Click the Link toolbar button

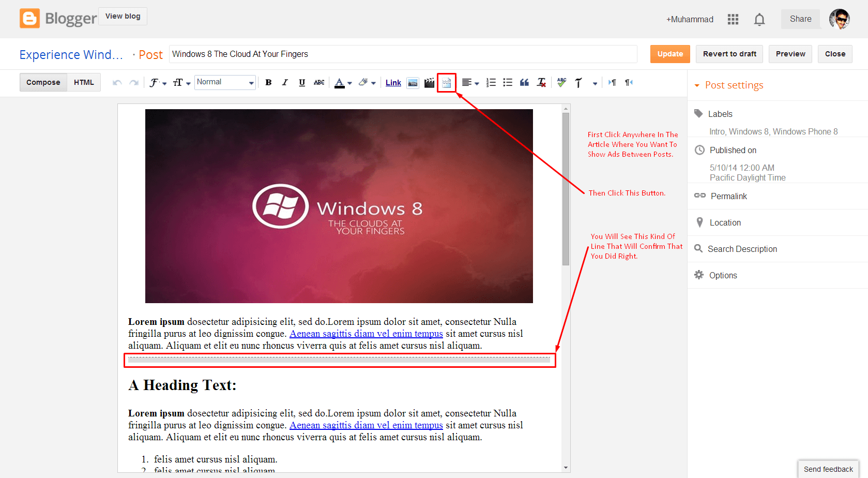(x=393, y=83)
